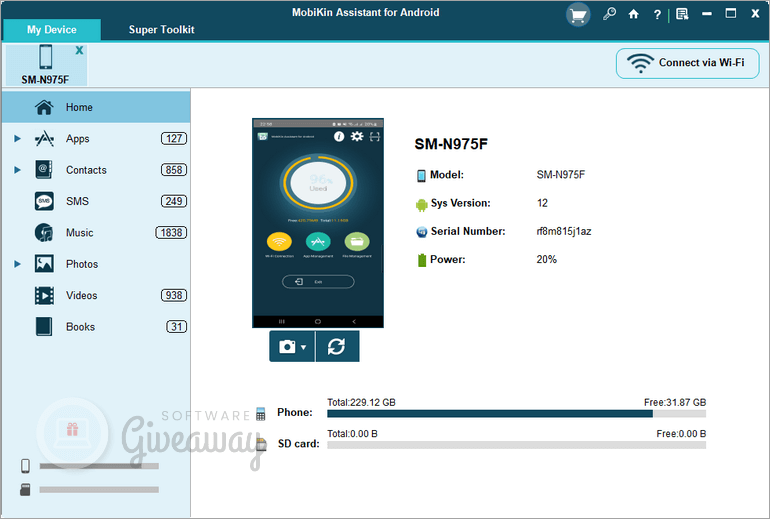Click the Total:229.12 GB text
The height and width of the screenshot is (519, 770).
(x=361, y=403)
